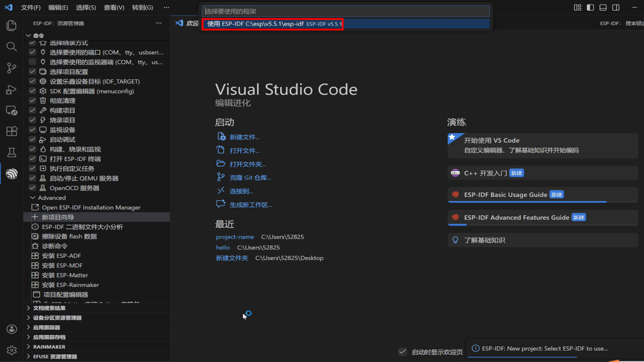Select 使用 ESP-IDF C:\esp\v5.5.1\esp-idf option
Viewport: 644px width, 362px height.
[346, 24]
